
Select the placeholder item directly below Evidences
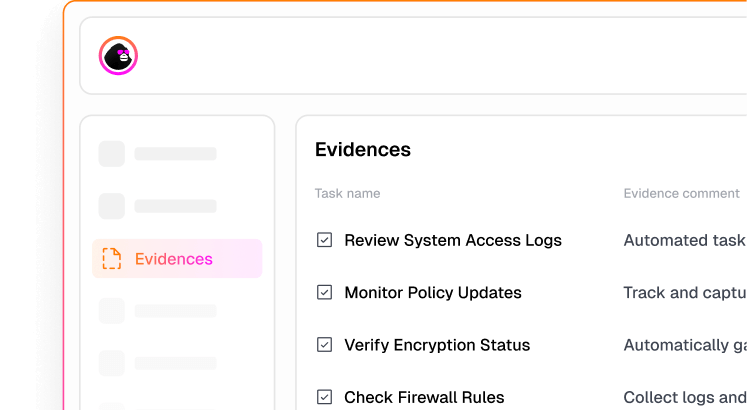pos(158,311)
